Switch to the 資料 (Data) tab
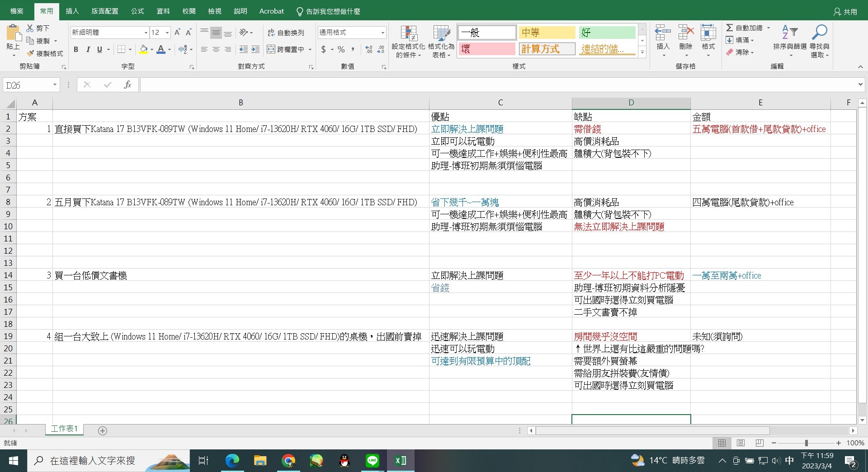Screen dimensions: 868x472 click(163, 11)
